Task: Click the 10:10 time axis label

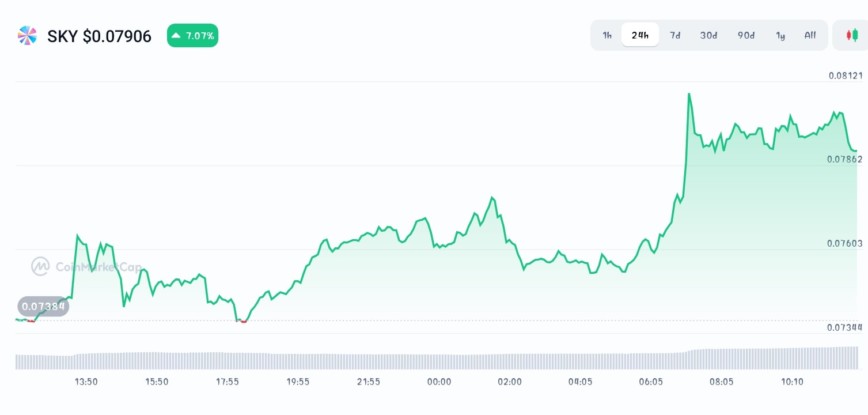Action: [x=792, y=382]
